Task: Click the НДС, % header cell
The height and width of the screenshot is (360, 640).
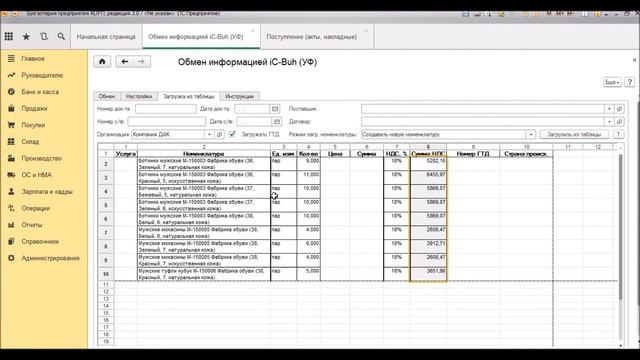Action: (396, 154)
